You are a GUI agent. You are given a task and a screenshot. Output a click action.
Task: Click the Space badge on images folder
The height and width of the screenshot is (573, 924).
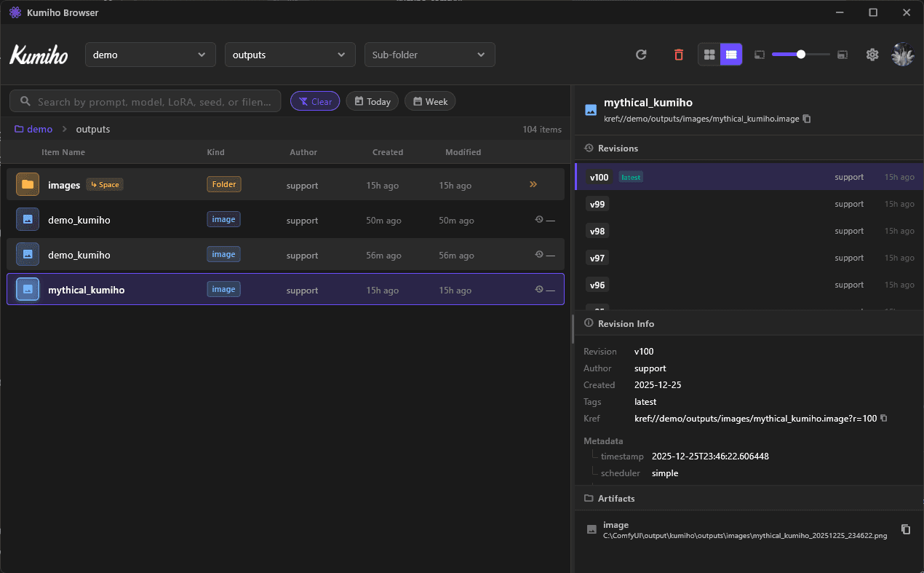[104, 184]
